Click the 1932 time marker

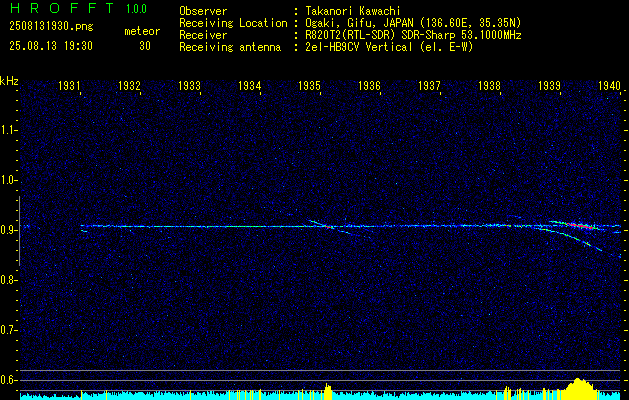coord(129,85)
